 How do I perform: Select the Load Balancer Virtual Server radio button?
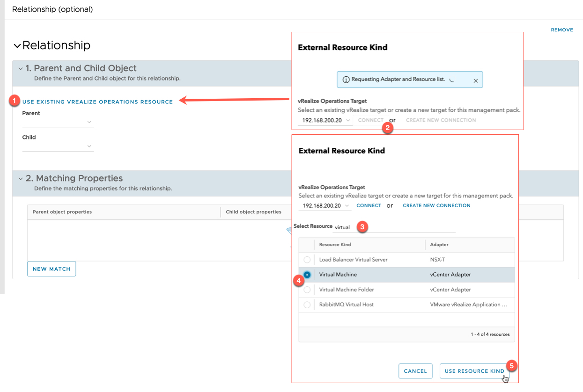(307, 260)
